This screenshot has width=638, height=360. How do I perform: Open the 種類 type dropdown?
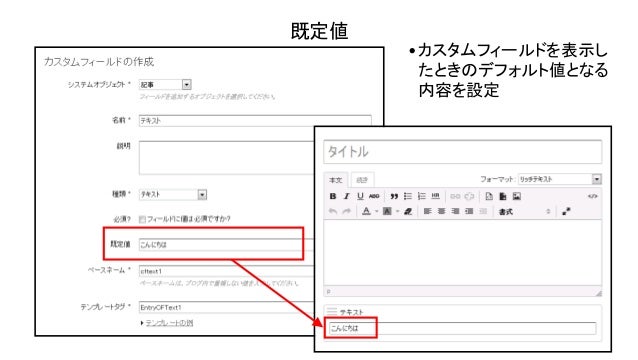tap(173, 194)
